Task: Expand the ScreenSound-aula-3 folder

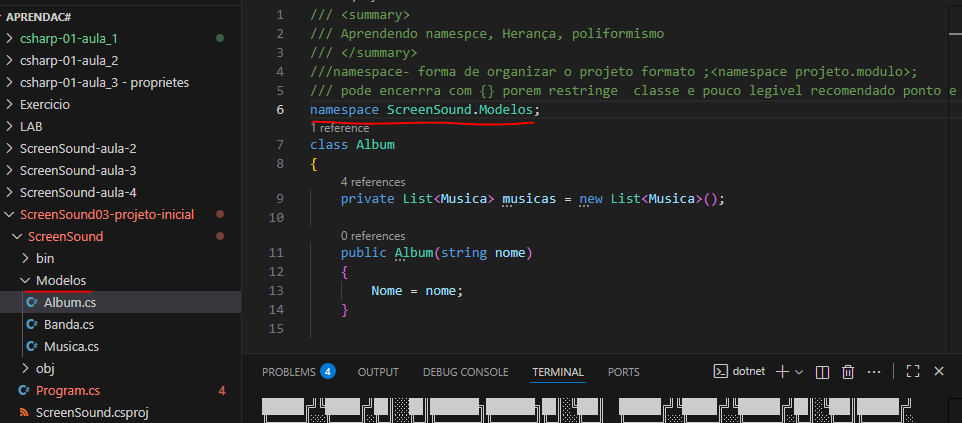Action: [9, 171]
